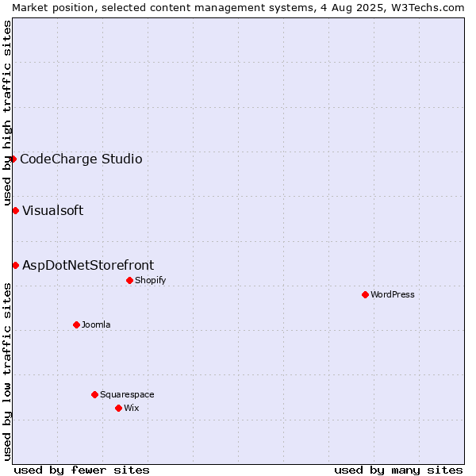Click the red Shopify data point
This screenshot has height=476, width=476.
point(129,281)
